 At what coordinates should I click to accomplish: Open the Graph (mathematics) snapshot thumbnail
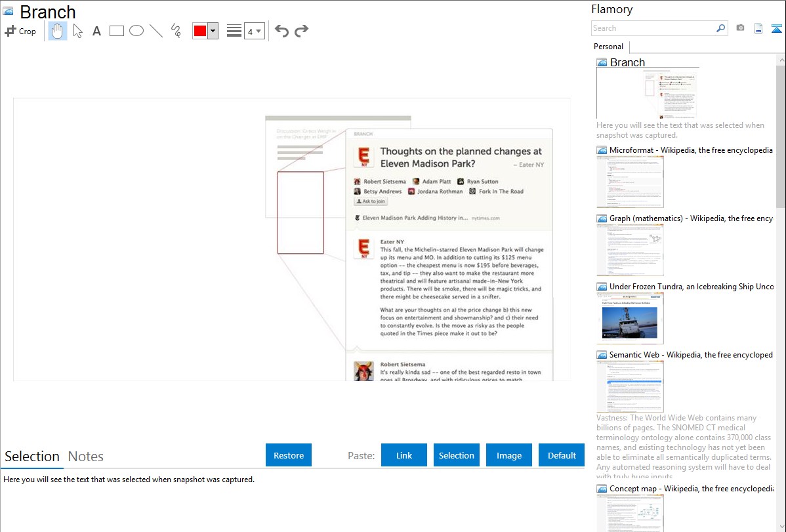630,250
